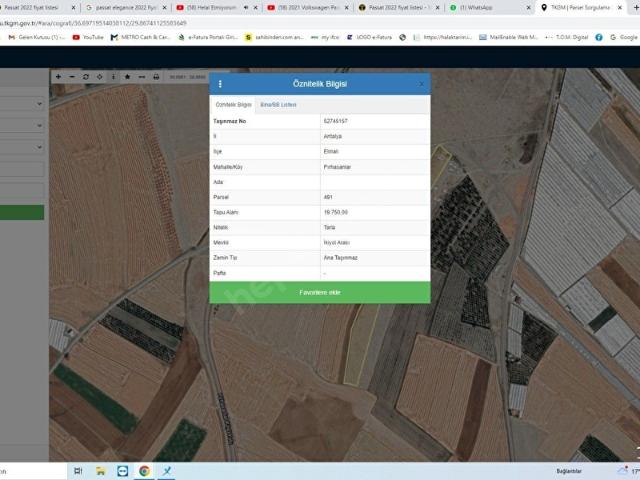Switch to Öznitelik Bilgisi tab in dialog

coord(233,105)
